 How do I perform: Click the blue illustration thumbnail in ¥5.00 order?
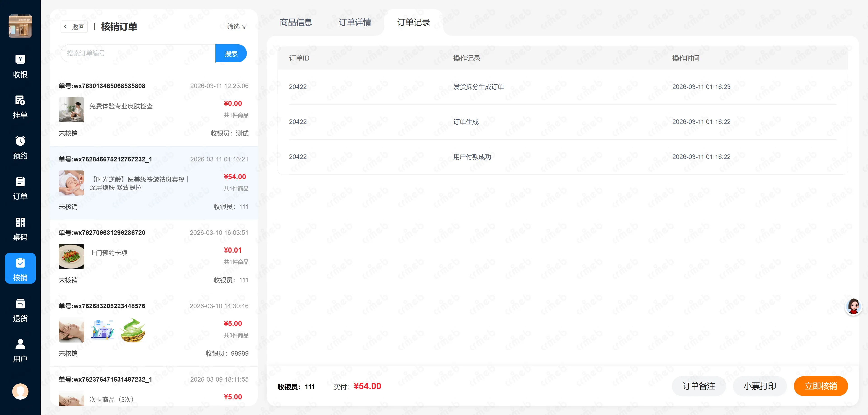102,330
